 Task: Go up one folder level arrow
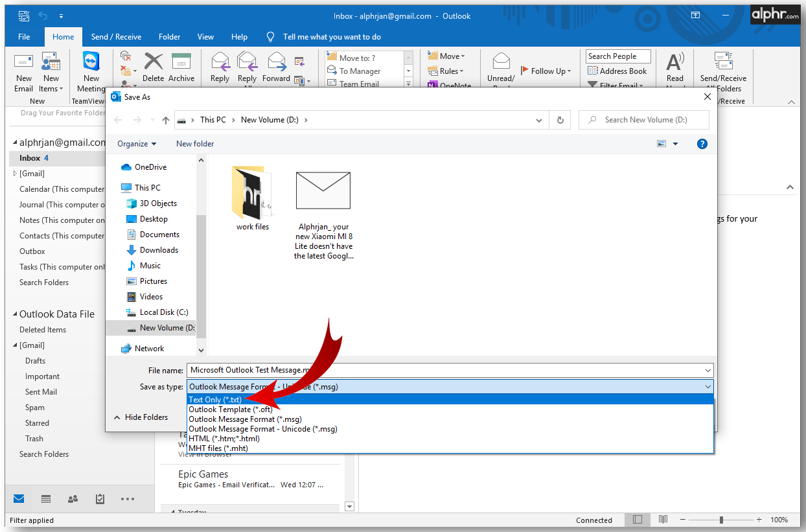(x=166, y=120)
